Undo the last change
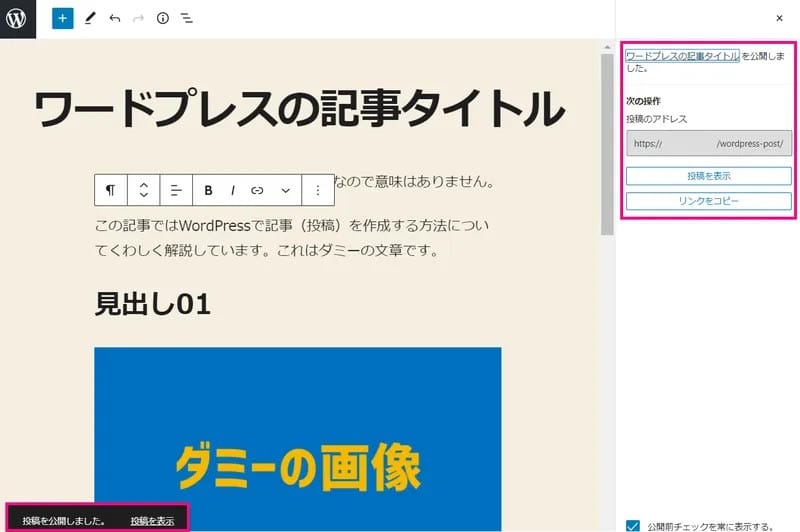The image size is (800, 532). pyautogui.click(x=115, y=18)
